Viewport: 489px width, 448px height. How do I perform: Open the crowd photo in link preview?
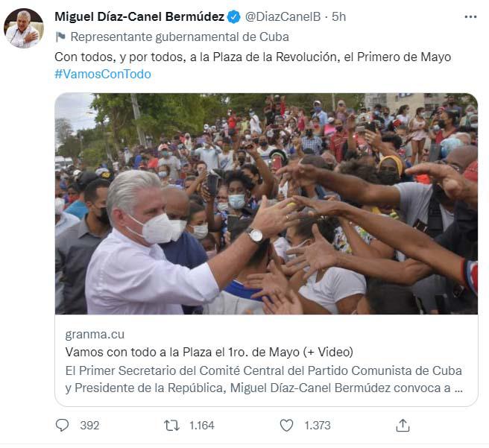[266, 204]
